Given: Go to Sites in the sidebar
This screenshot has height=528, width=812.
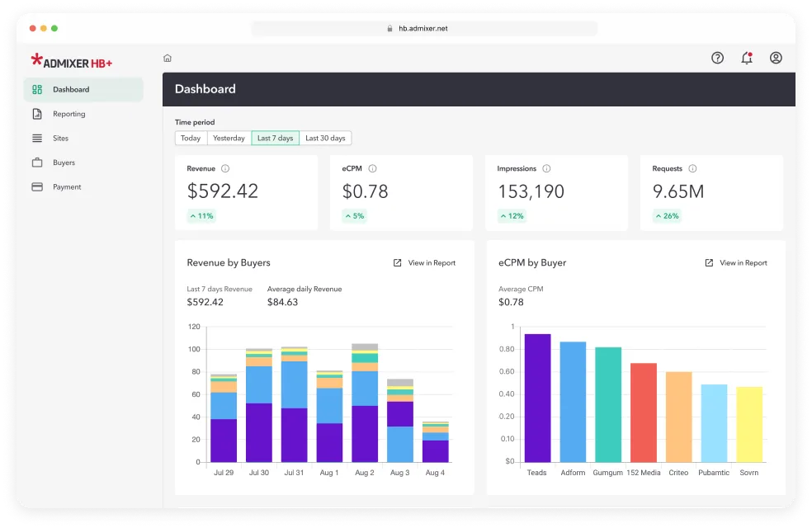Looking at the screenshot, I should click(60, 139).
